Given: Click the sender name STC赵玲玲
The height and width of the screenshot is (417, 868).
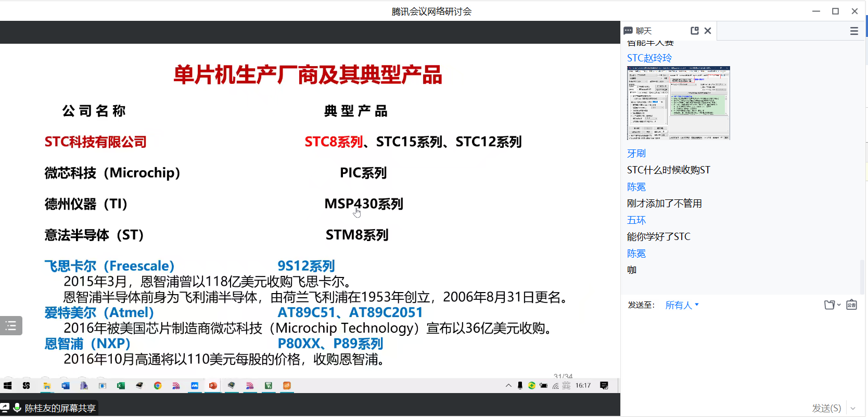Looking at the screenshot, I should tap(649, 58).
